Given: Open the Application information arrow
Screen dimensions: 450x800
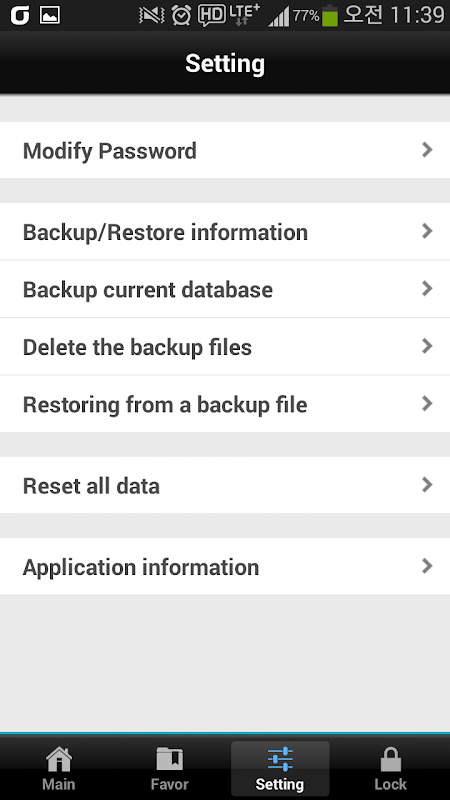Looking at the screenshot, I should tap(427, 565).
